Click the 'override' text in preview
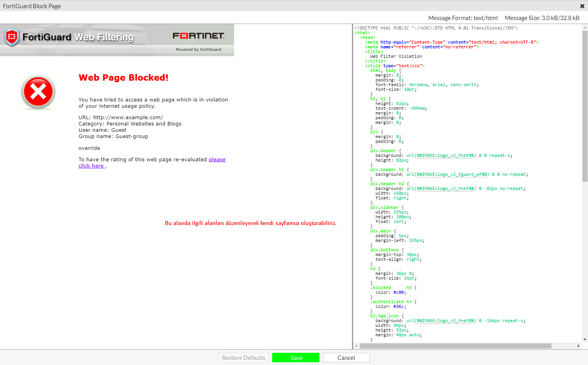 89,148
